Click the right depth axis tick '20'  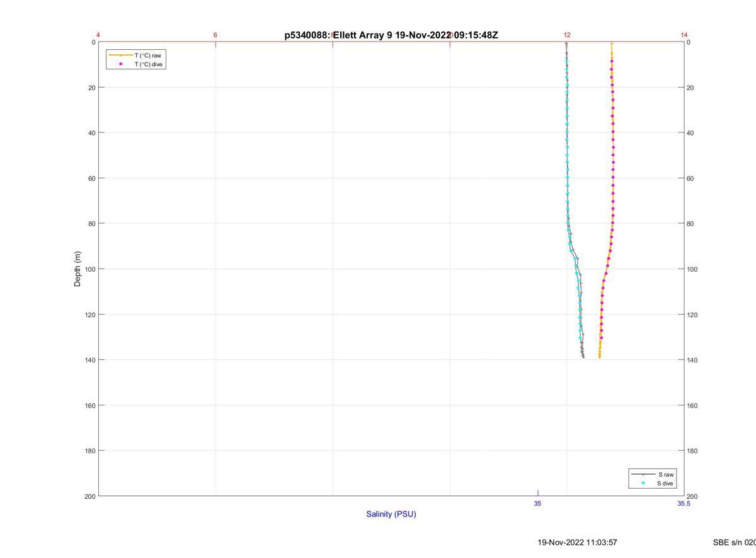click(x=690, y=88)
